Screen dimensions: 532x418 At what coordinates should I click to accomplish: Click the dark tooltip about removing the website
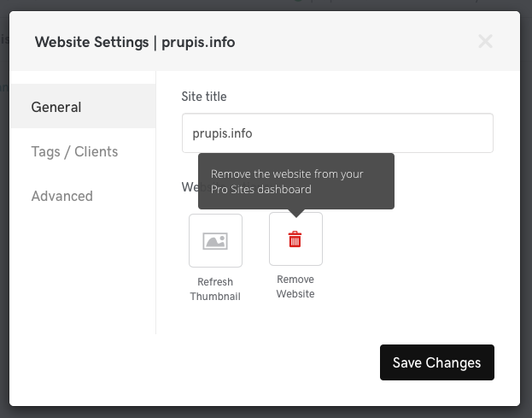point(295,180)
